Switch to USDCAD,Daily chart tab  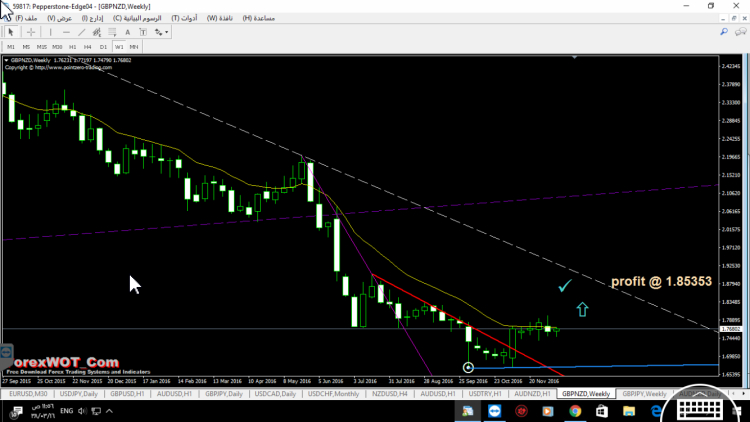(275, 394)
